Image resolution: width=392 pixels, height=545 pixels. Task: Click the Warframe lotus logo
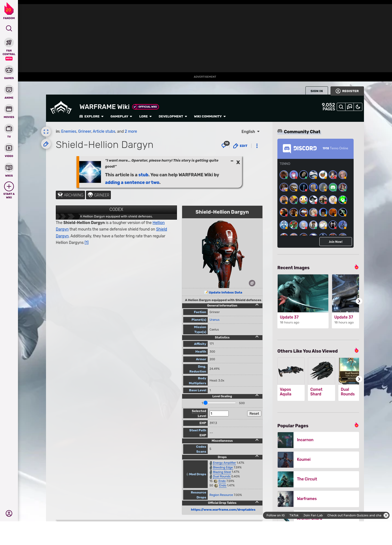[x=61, y=108]
